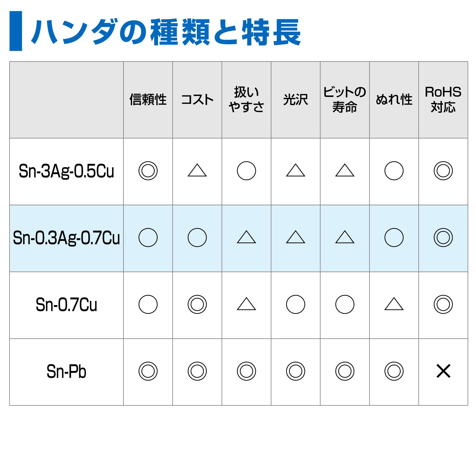Click the circle in Sn-3Ag-0.5Cu ぬれ性 cell

point(394,171)
